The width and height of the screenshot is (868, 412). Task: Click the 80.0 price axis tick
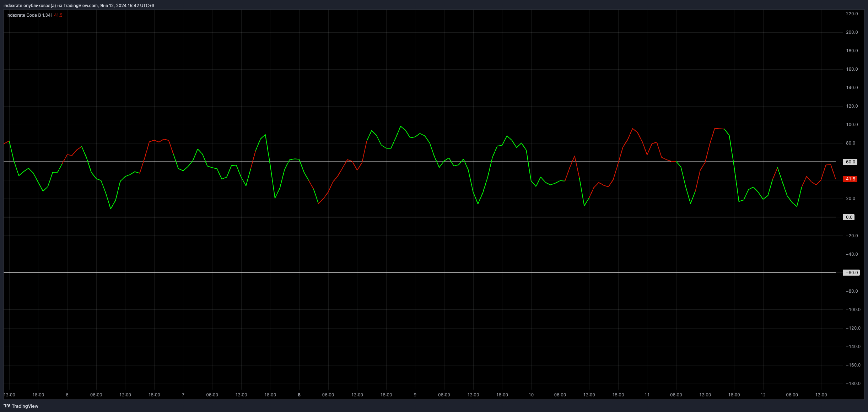coord(850,143)
